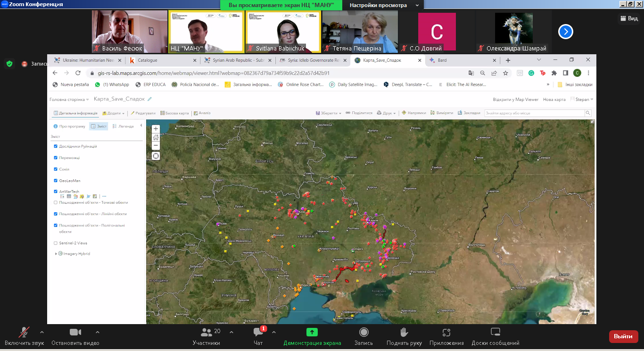644x351 pixels.
Task: Click the map default extent home icon
Action: click(156, 137)
